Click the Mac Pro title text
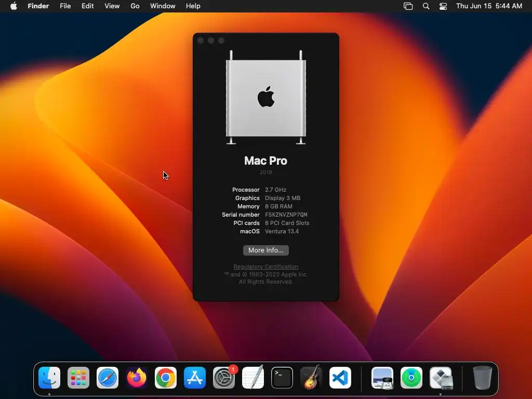This screenshot has width=532, height=399. (x=265, y=161)
